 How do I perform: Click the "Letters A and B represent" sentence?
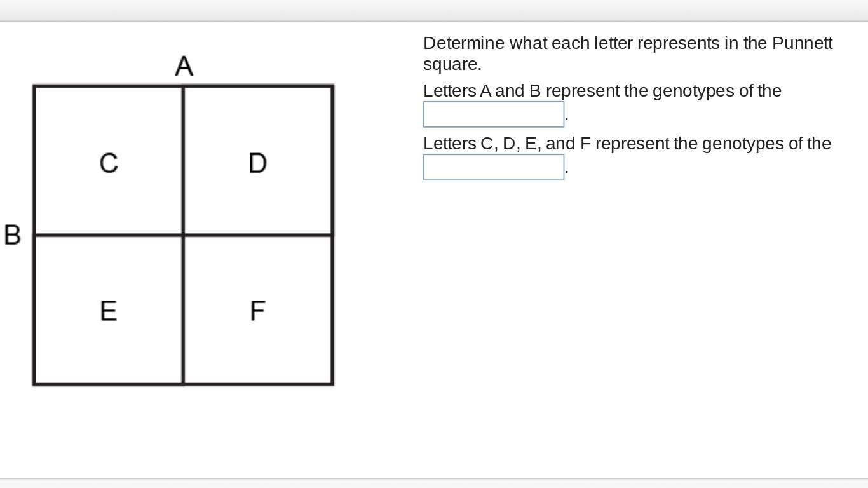coord(602,91)
